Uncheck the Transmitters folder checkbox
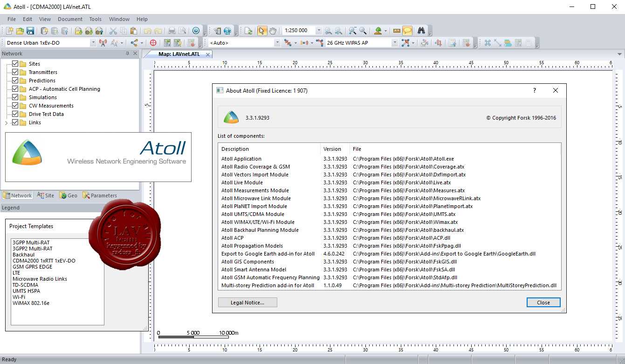Image resolution: width=625 pixels, height=364 pixels. (x=15, y=72)
